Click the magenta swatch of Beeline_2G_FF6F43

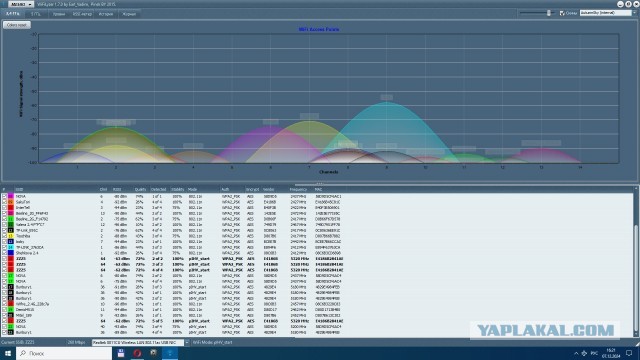11,213
